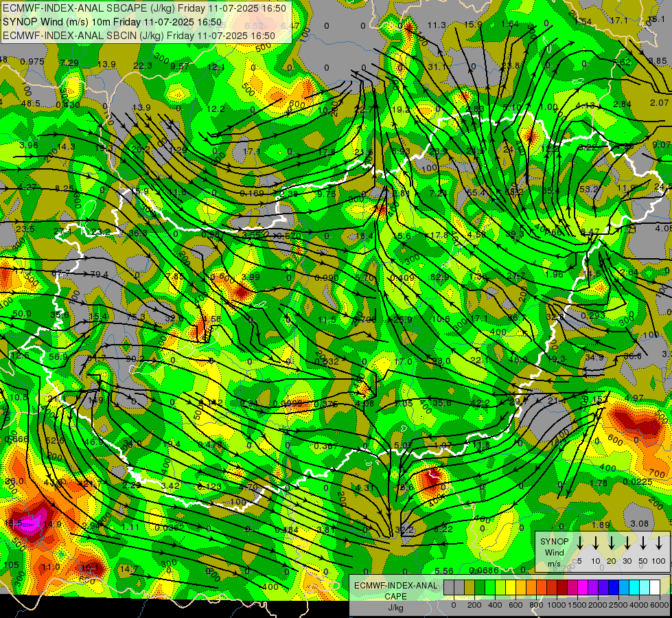Screen dimensions: 672x618
Task: Click the map value 5.56
Action: [x=444, y=571]
